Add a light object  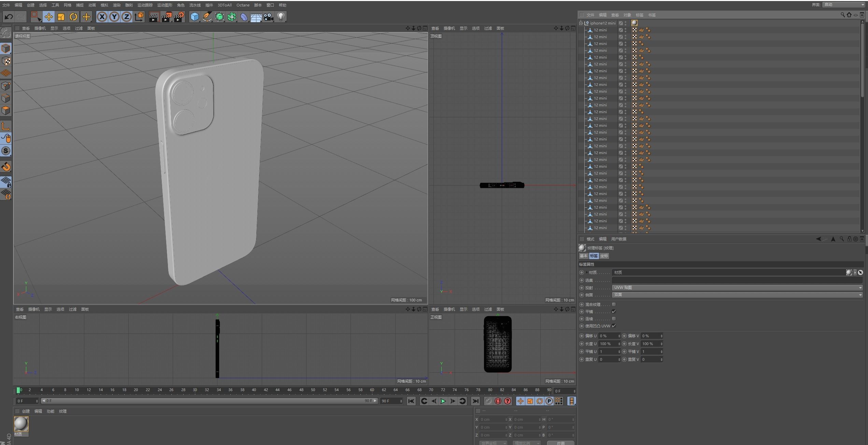pyautogui.click(x=281, y=17)
